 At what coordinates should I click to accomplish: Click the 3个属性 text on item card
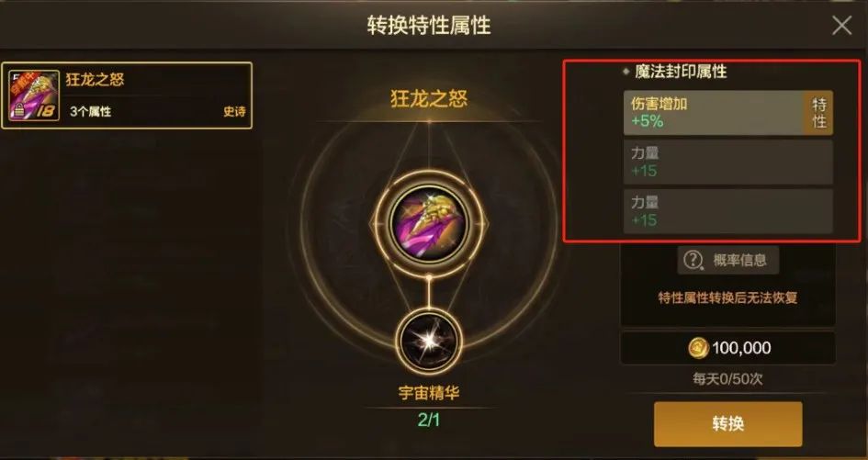[x=90, y=111]
